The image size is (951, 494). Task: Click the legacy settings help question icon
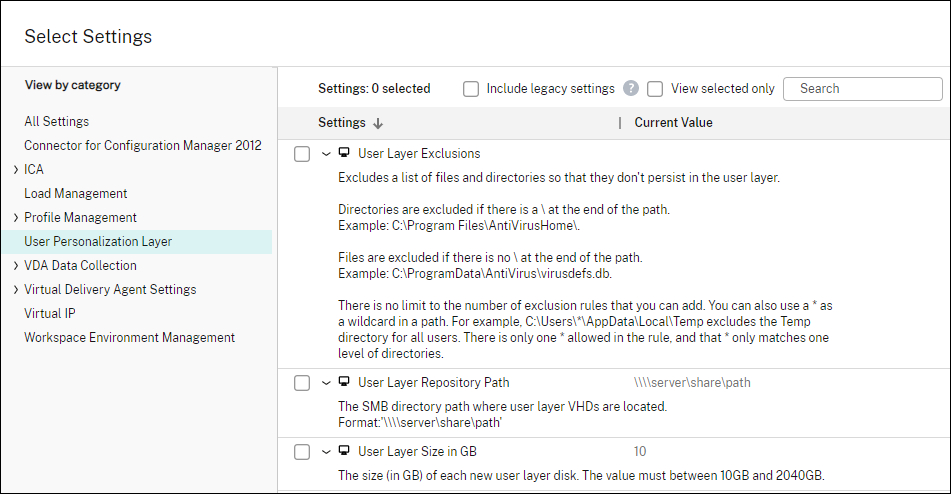[631, 88]
